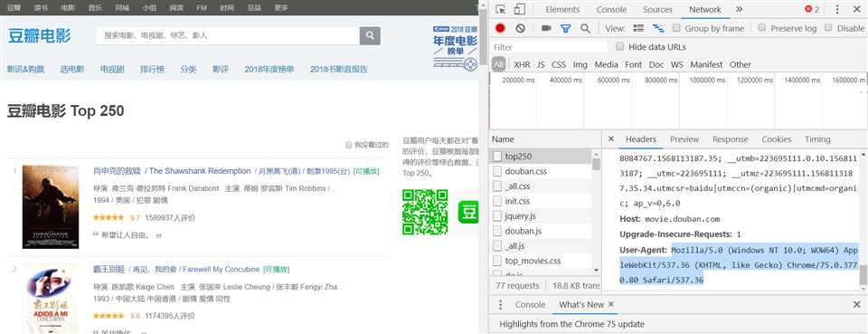This screenshot has width=868, height=334.
Task: Open the Response tab
Action: pyautogui.click(x=731, y=139)
